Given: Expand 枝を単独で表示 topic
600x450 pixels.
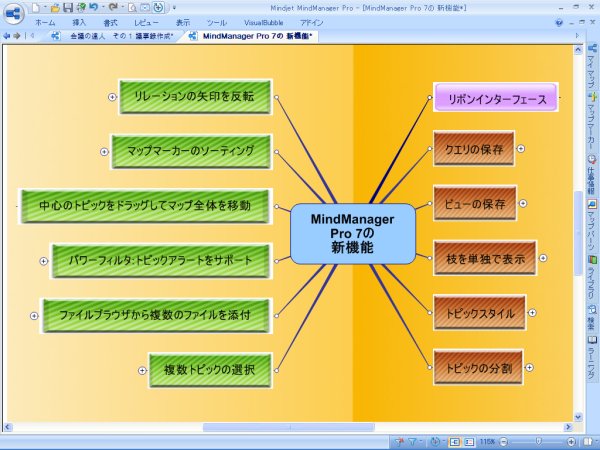Looking at the screenshot, I should [x=543, y=258].
